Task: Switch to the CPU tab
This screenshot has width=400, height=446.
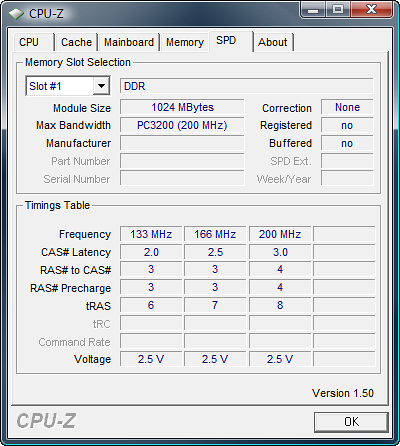Action: pyautogui.click(x=34, y=42)
